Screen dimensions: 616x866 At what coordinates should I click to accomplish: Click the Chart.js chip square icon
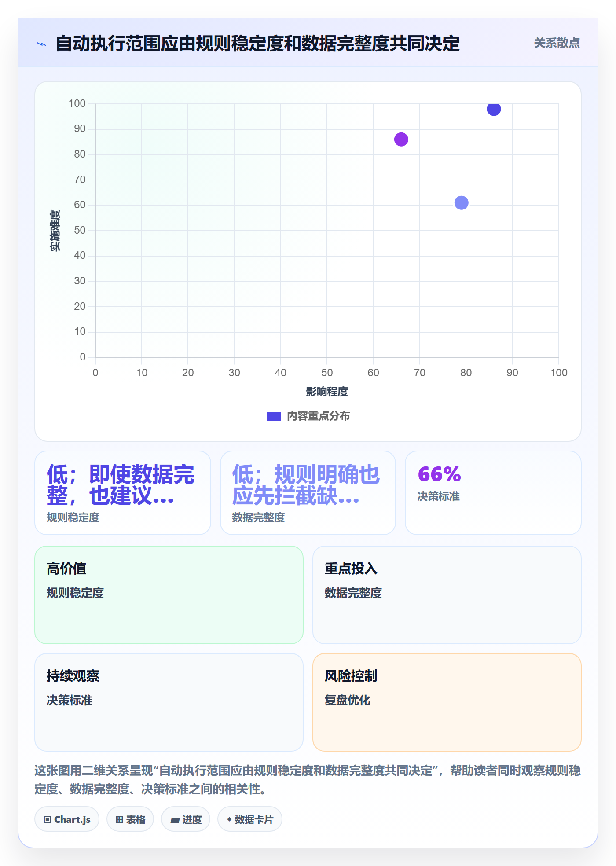(48, 820)
